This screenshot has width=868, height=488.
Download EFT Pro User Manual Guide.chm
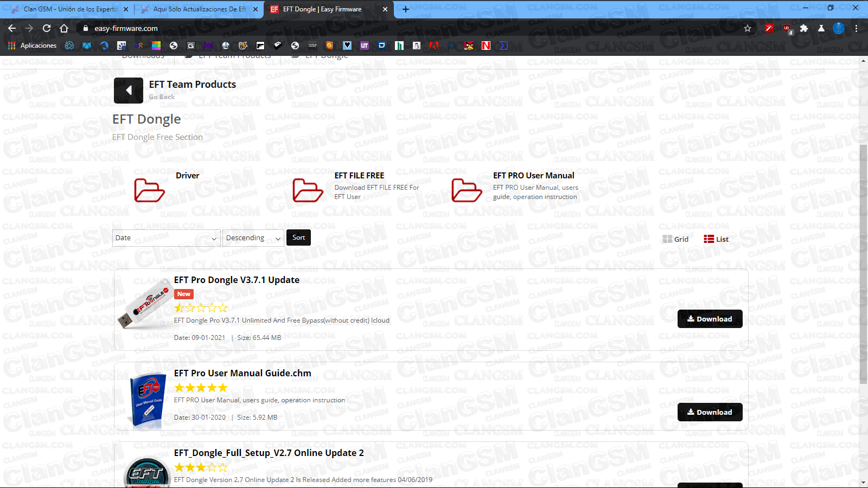click(710, 412)
